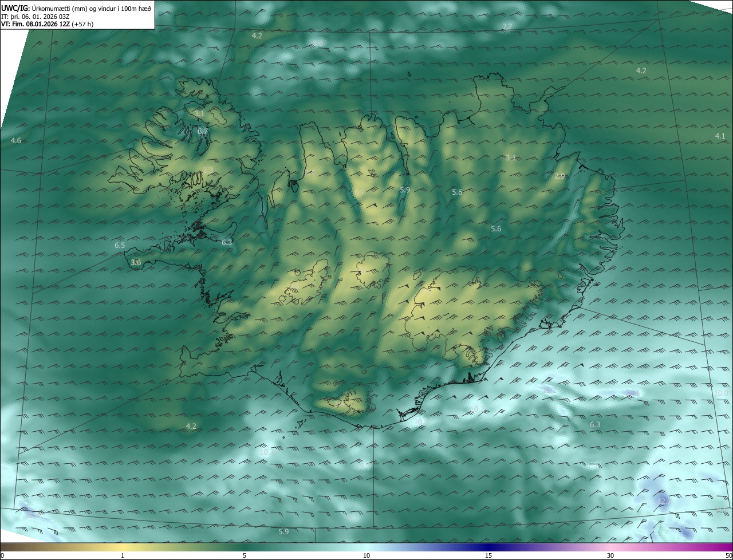Image resolution: width=733 pixels, height=560 pixels.
Task: Click the 4.1 value near the eastern edge
Action: (720, 136)
